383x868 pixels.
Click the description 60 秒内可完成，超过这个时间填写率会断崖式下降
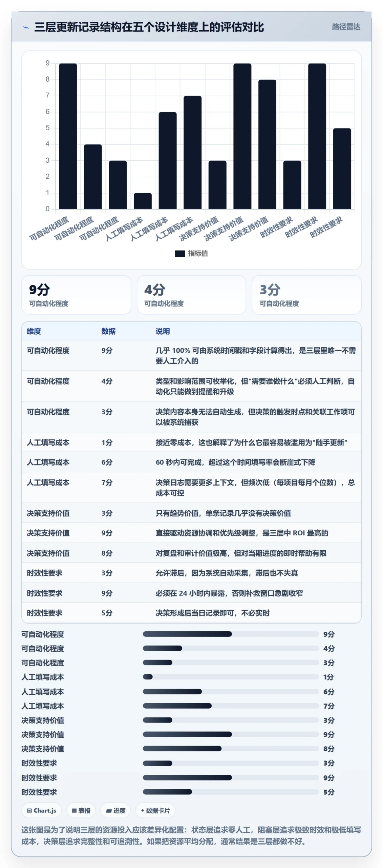(235, 462)
